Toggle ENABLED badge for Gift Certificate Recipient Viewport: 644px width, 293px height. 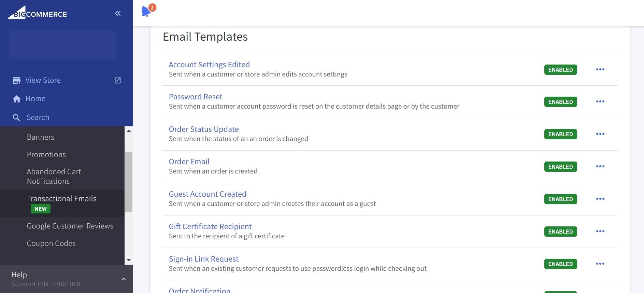click(x=560, y=232)
